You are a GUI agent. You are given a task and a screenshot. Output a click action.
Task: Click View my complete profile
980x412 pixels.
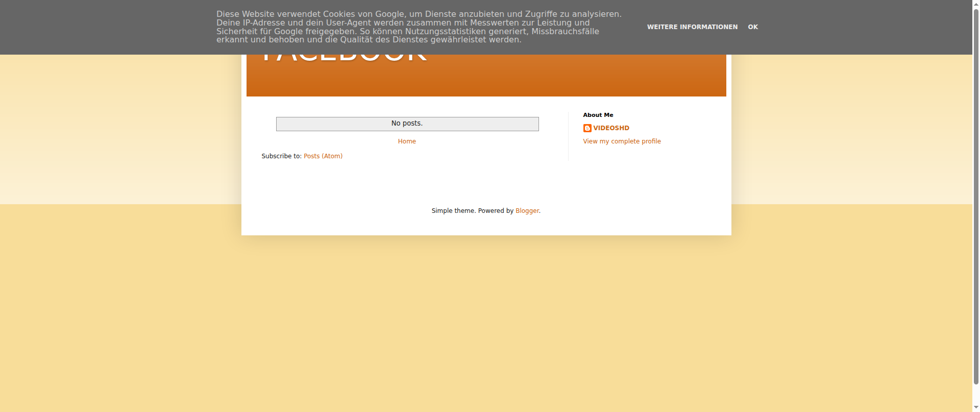tap(622, 141)
